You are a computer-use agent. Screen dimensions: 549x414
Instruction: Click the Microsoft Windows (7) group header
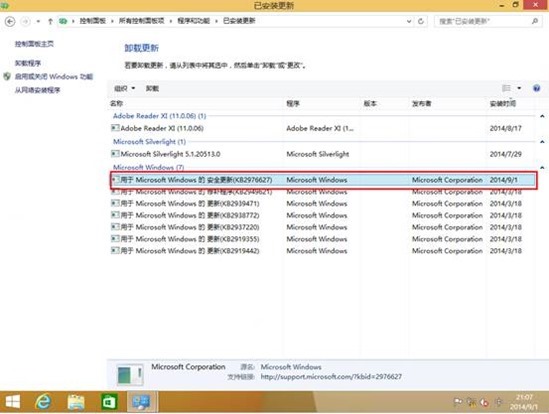148,167
